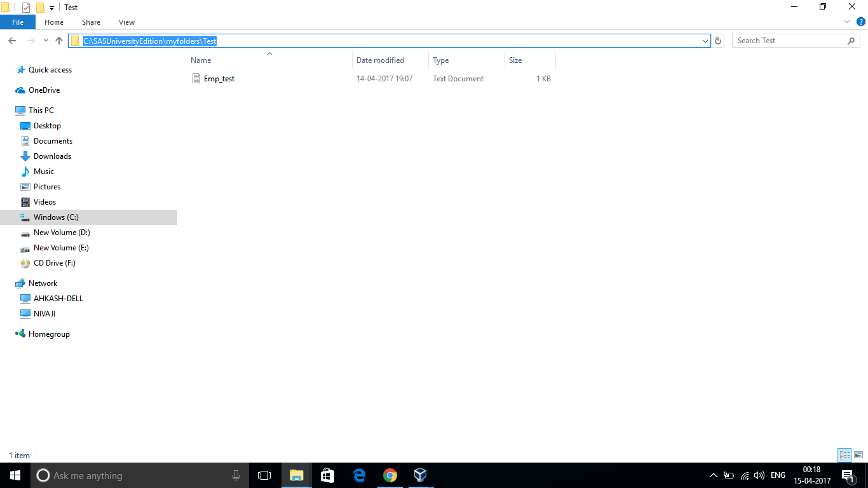Click inside the Search Test input field

782,40
